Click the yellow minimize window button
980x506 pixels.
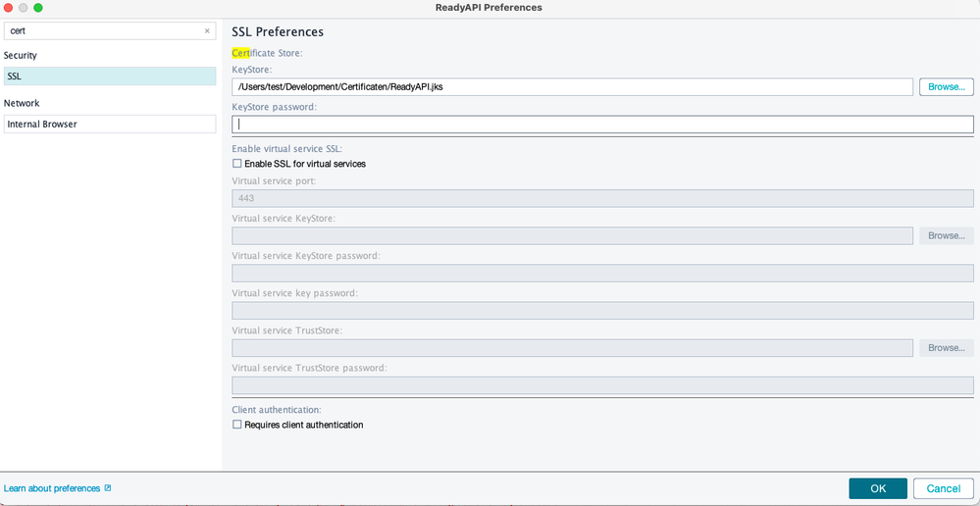pos(24,8)
